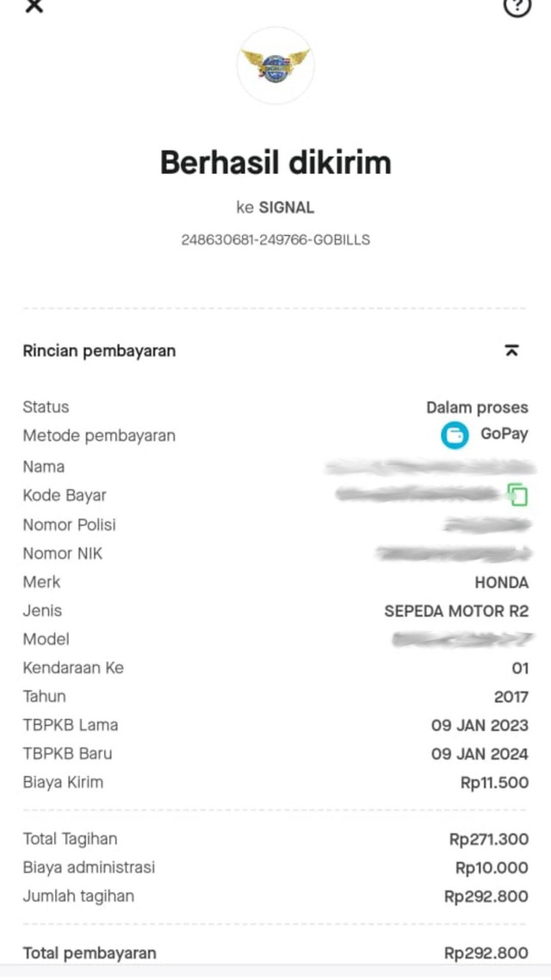This screenshot has height=980, width=551.
Task: Tap the GoPay payment method label
Action: 505,436
